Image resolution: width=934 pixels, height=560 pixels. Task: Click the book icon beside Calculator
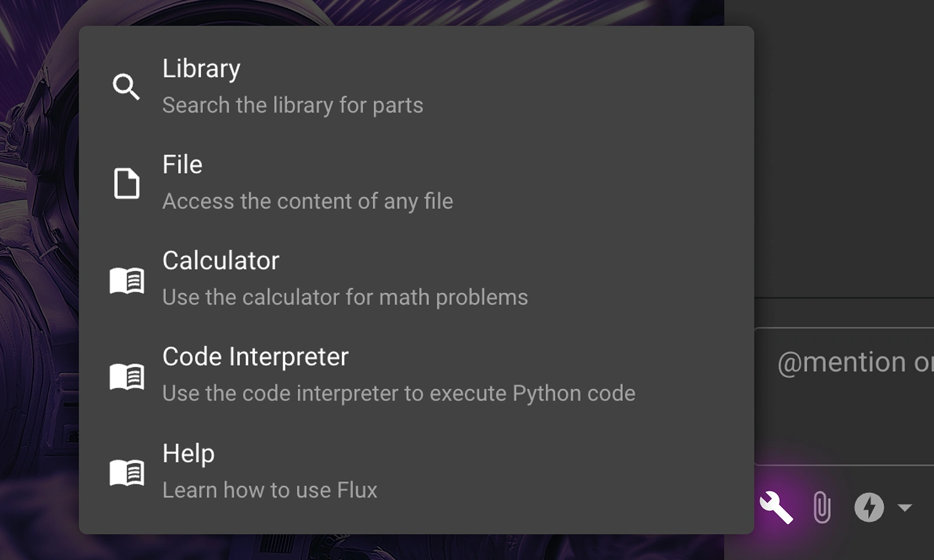(x=127, y=281)
